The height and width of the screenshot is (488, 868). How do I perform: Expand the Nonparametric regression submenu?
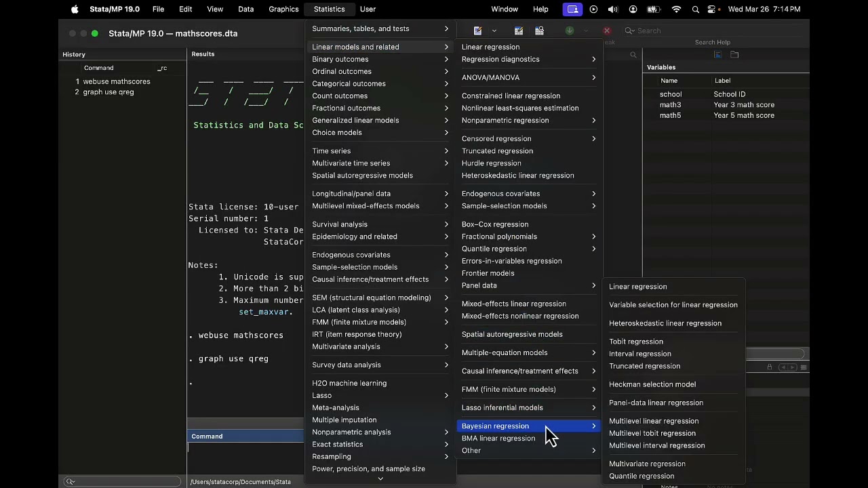tap(528, 120)
